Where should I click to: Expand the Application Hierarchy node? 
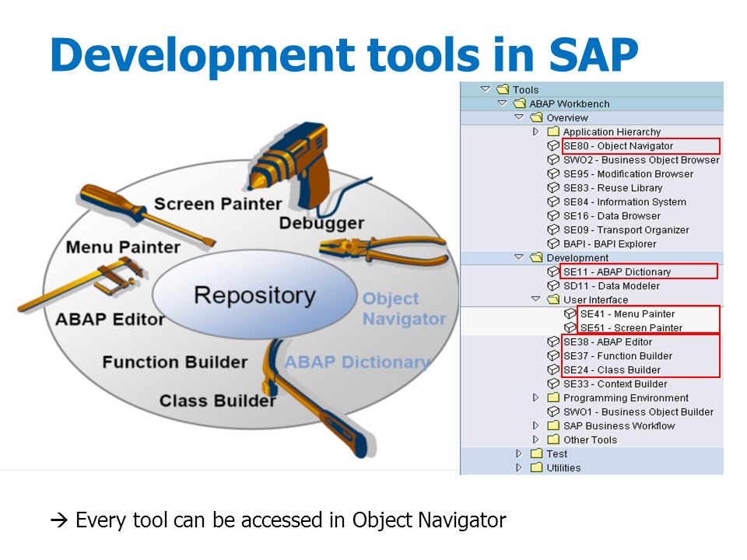point(536,131)
